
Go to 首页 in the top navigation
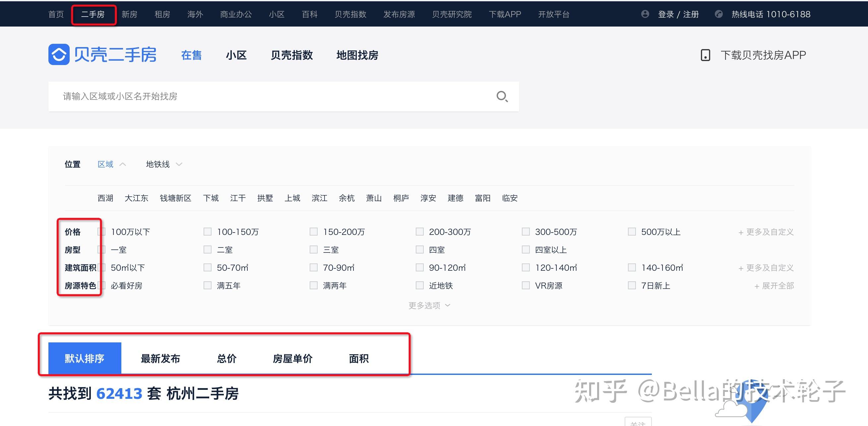pos(56,14)
